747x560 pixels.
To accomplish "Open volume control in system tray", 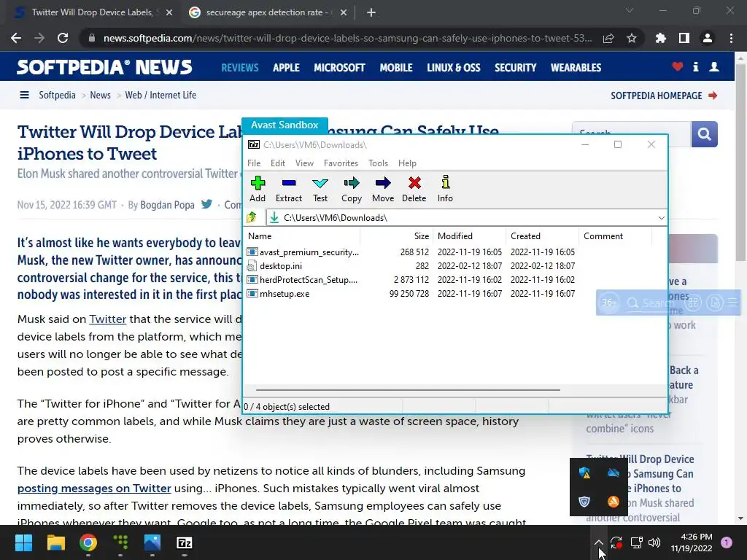I will (654, 542).
